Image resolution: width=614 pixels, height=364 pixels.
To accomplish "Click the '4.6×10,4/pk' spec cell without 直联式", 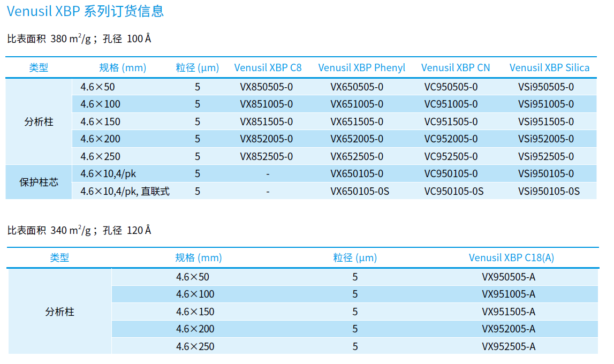I will pos(108,174).
